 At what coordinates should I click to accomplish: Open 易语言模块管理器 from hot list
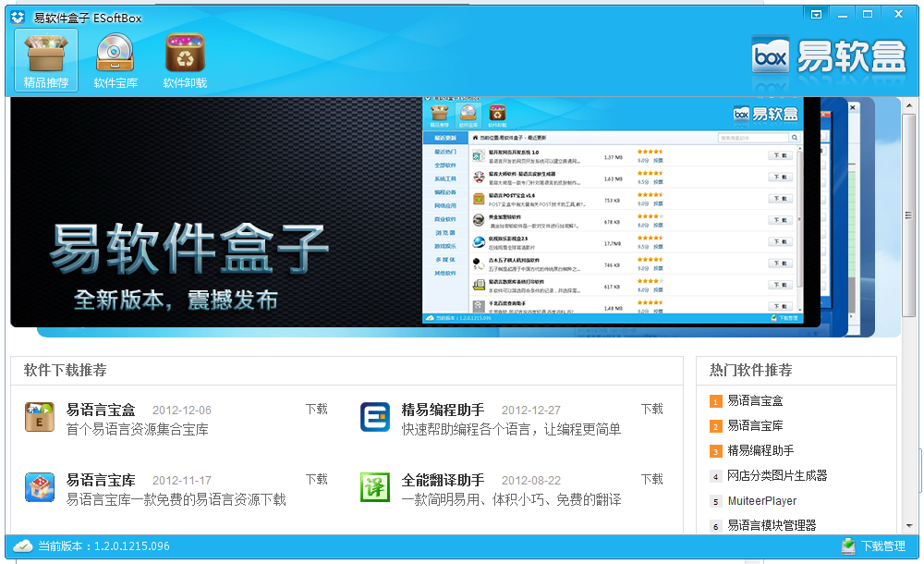click(x=772, y=525)
